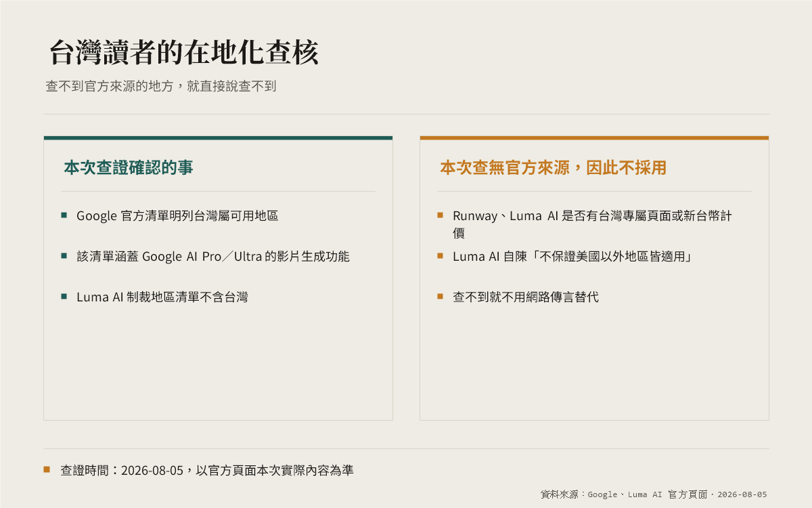Click the source credit 資料來源:Google、Luma AI 官方頁面
The image size is (812, 508).
[x=654, y=494]
